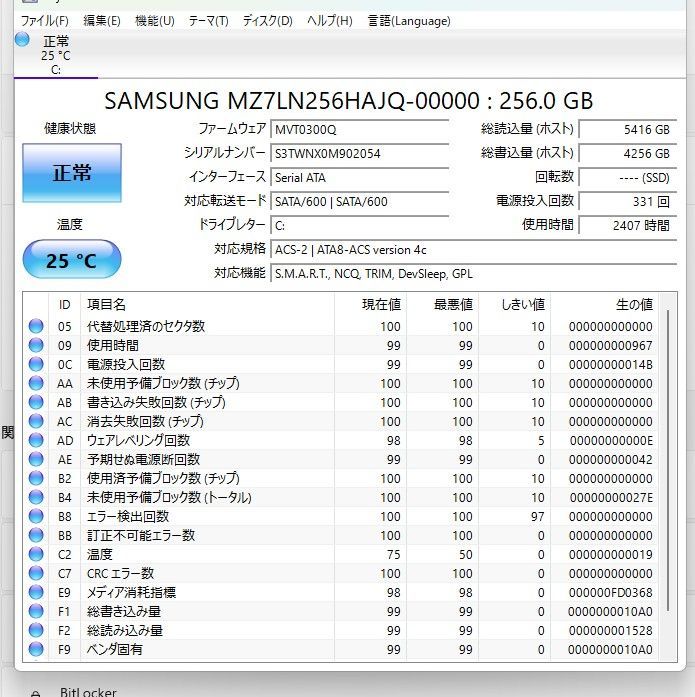Click the しきい値 column header

515,304
